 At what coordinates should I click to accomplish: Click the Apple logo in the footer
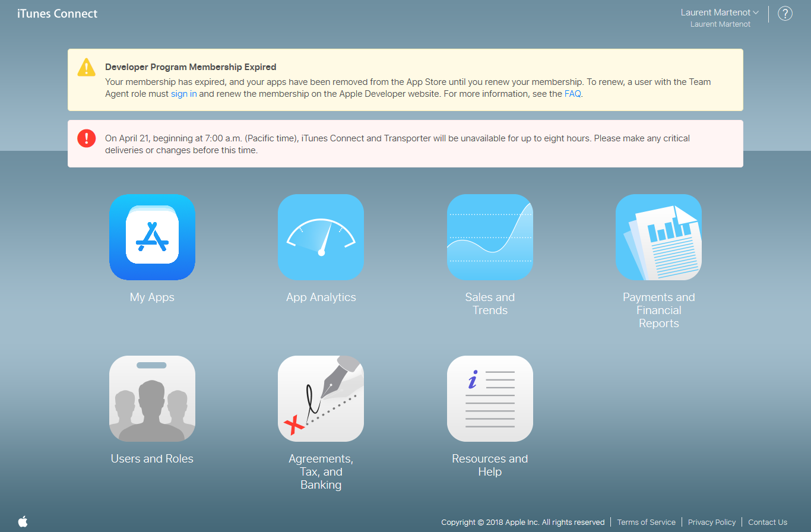[23, 521]
